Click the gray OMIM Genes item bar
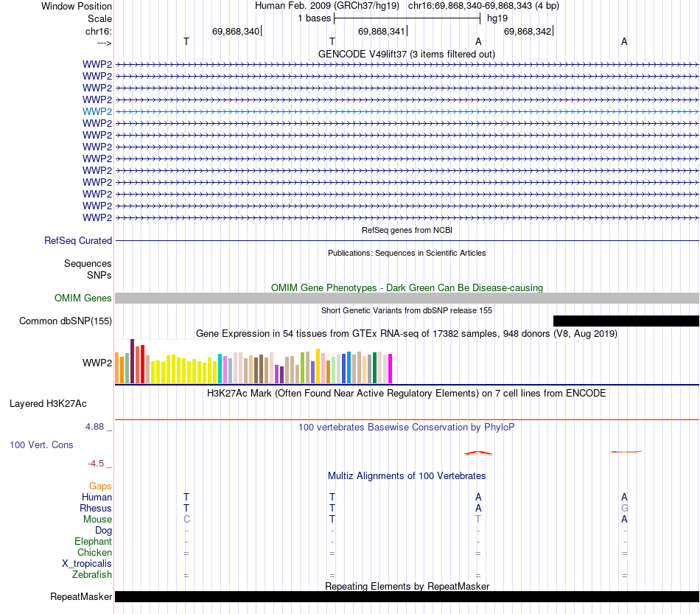 point(407,299)
